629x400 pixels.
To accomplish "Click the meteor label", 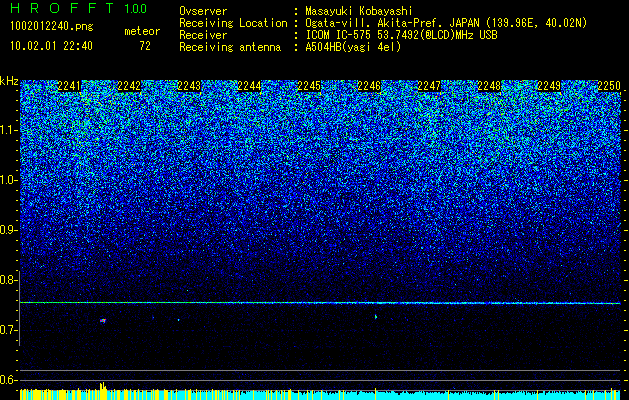I will 142,31.
